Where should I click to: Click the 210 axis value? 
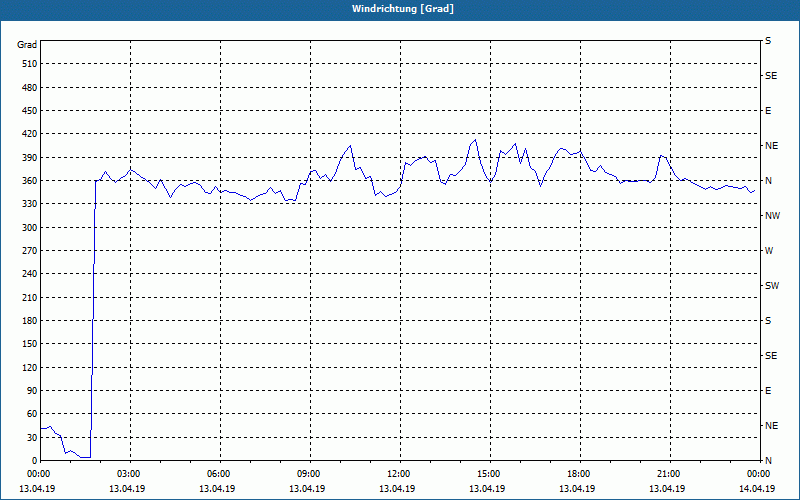tap(29, 297)
